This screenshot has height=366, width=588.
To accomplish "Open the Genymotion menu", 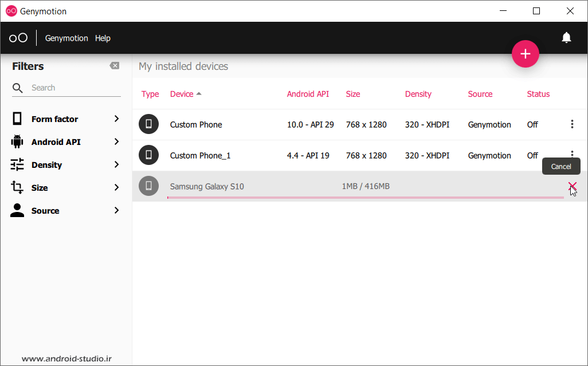I will (x=66, y=38).
